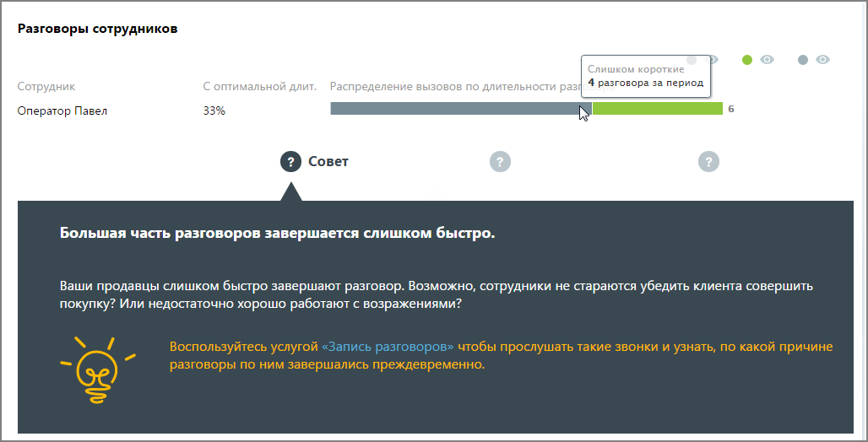Click the green legend color dot
The height and width of the screenshot is (442, 868).
click(746, 60)
